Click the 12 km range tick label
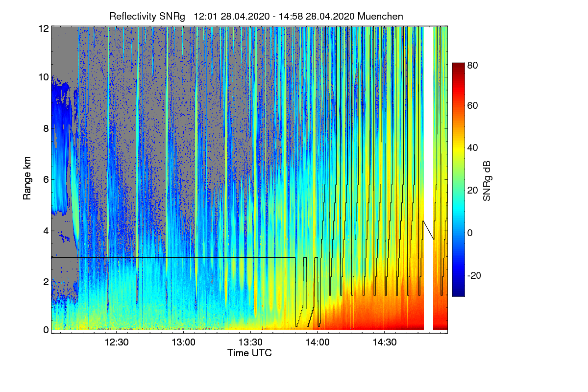The height and width of the screenshot is (392, 588). pos(44,28)
